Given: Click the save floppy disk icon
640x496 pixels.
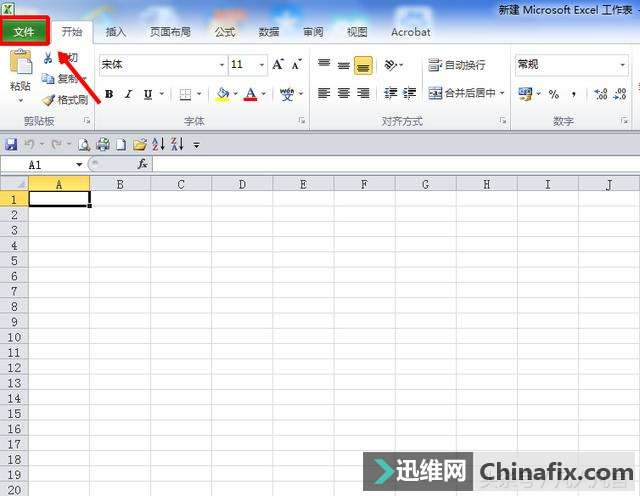Looking at the screenshot, I should coord(11,144).
